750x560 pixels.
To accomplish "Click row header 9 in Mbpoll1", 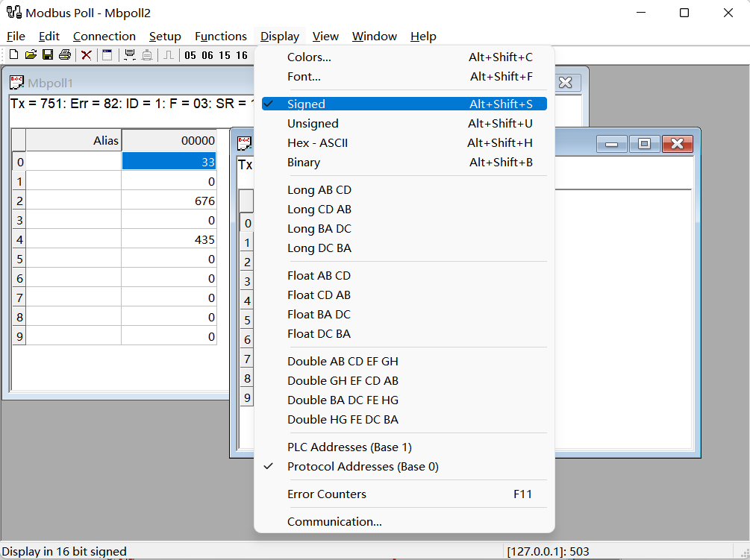I will [19, 336].
